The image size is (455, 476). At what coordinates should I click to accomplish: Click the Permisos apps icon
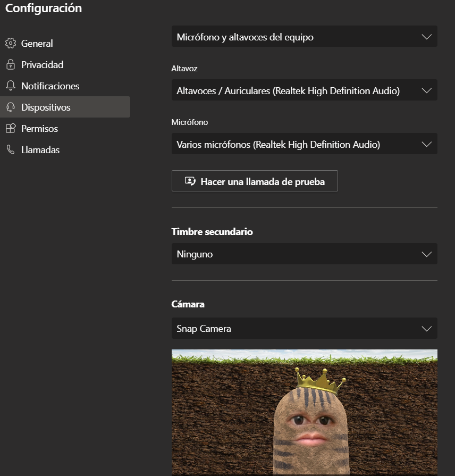[x=11, y=128]
